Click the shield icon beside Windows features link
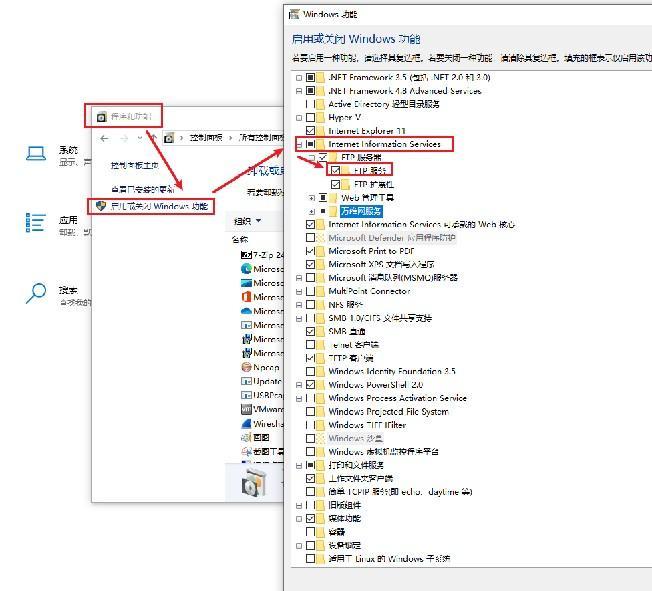652x591 pixels. 101,206
